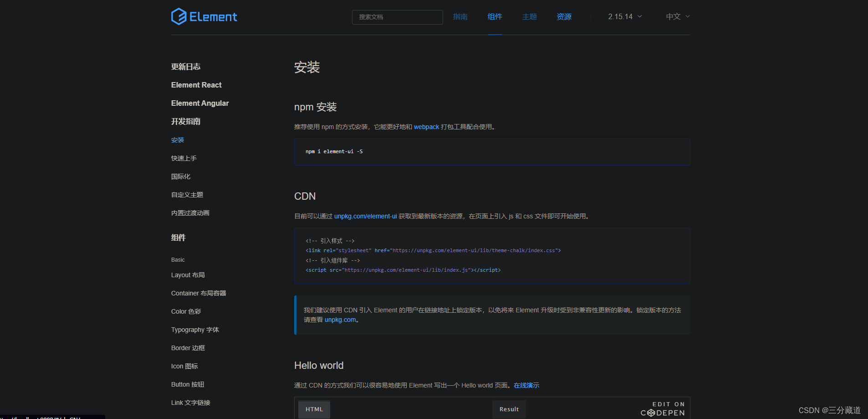Navigate to Button 按钮 documentation

pos(187,384)
